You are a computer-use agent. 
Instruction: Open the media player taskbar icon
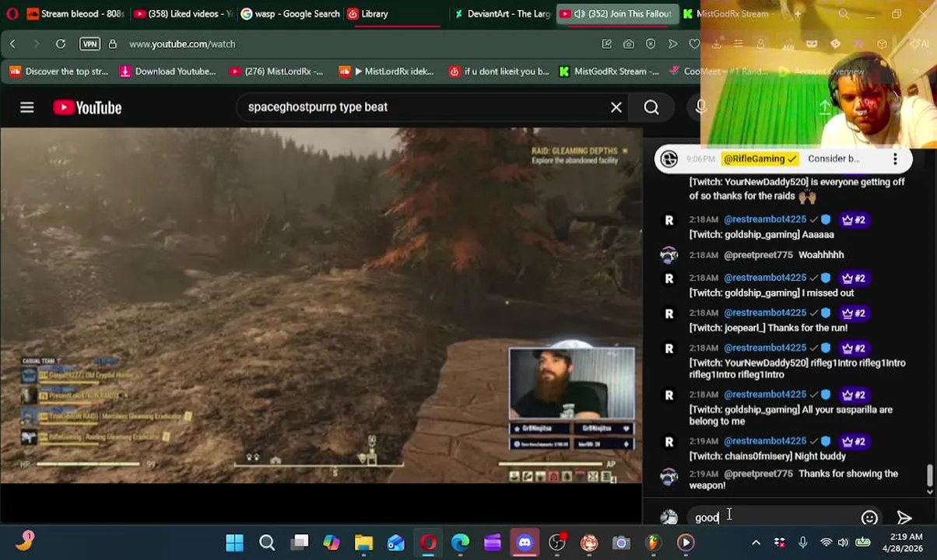(686, 542)
